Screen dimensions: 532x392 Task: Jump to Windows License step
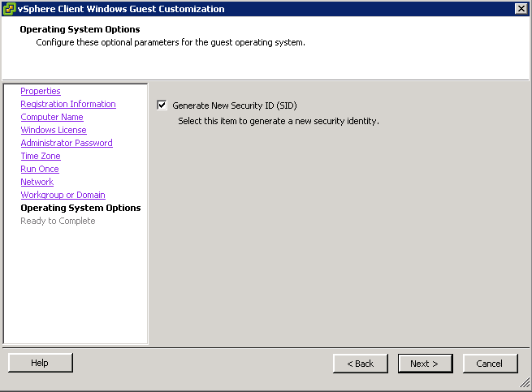pos(54,130)
